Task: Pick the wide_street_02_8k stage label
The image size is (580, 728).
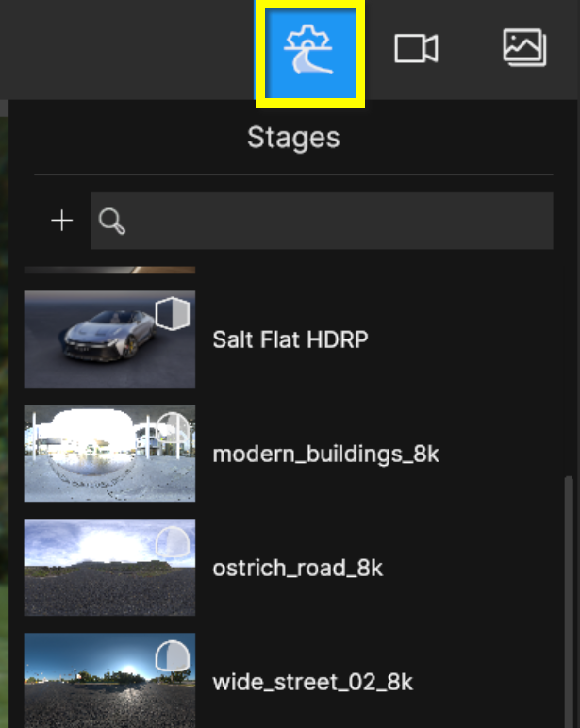Action: [312, 682]
